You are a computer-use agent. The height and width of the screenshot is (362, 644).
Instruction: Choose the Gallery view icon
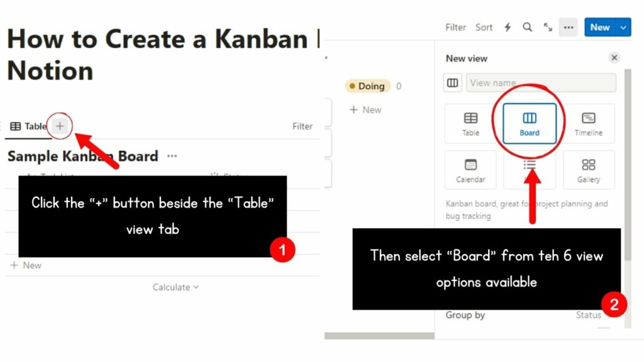click(589, 170)
